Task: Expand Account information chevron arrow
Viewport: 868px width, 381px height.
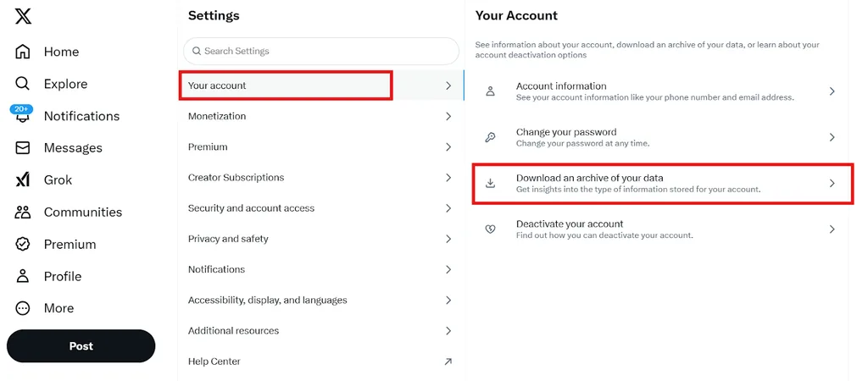Action: [832, 91]
